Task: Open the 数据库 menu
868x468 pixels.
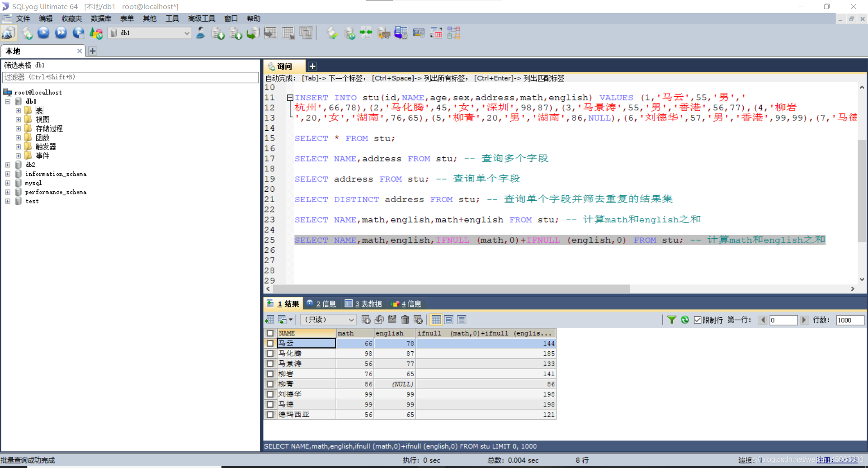Action: click(101, 19)
